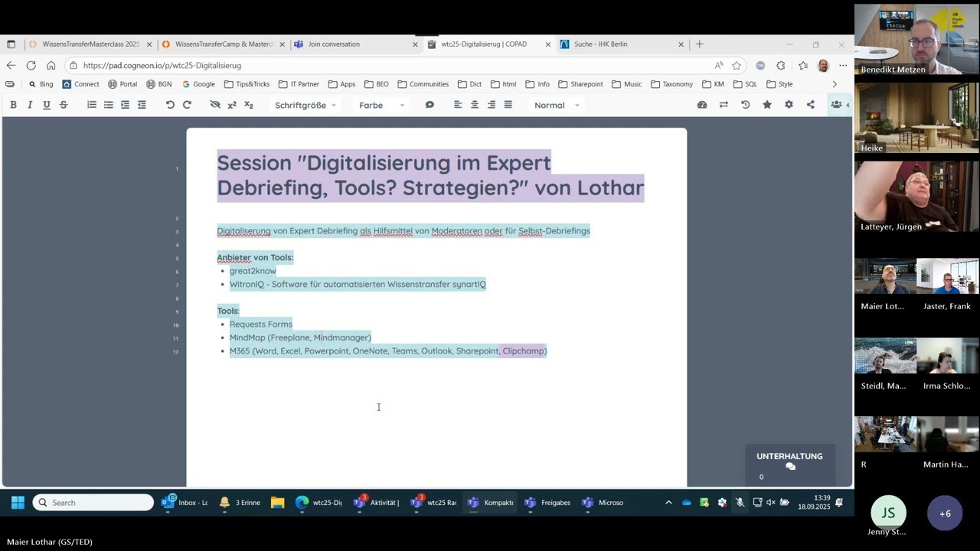
Task: Expand the IT Partner bookmark folder
Action: click(299, 84)
